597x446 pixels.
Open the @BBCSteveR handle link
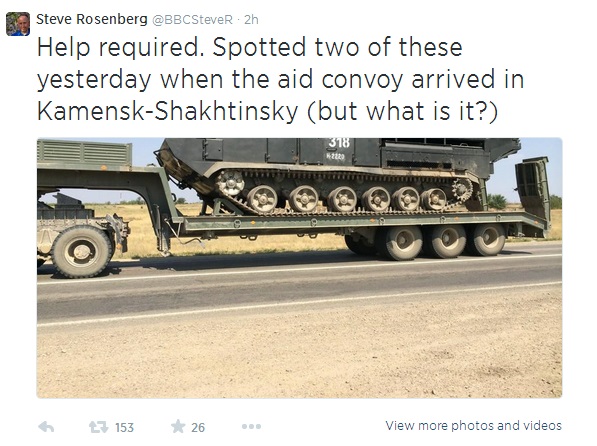coord(192,20)
